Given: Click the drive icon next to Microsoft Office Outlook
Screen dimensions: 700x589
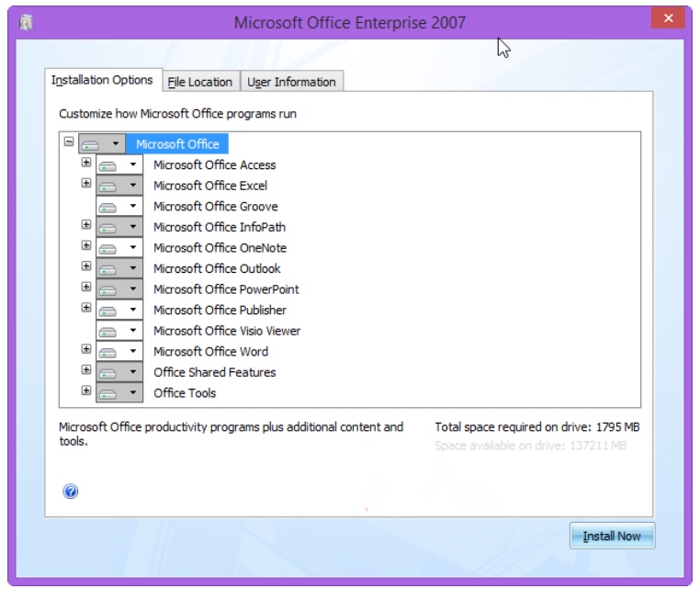Looking at the screenshot, I should pos(108,269).
